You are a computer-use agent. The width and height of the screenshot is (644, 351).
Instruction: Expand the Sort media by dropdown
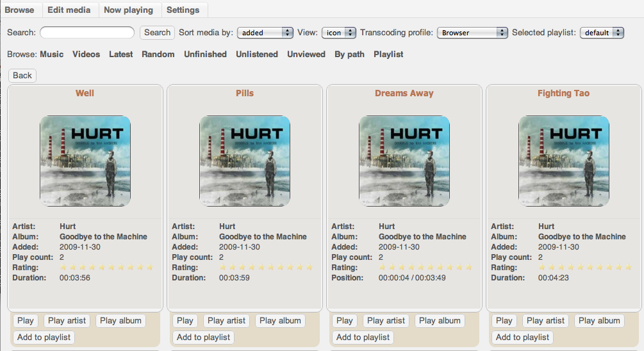pos(265,33)
